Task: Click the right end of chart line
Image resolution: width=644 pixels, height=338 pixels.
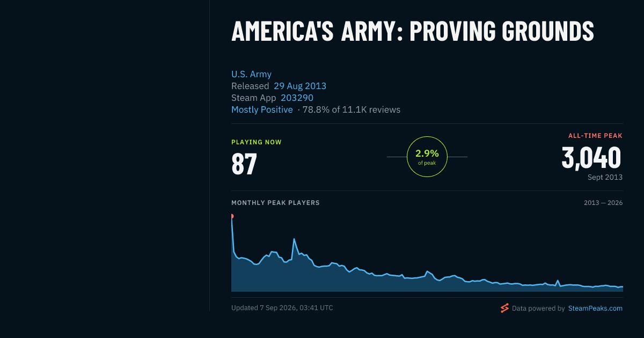Action: point(621,286)
